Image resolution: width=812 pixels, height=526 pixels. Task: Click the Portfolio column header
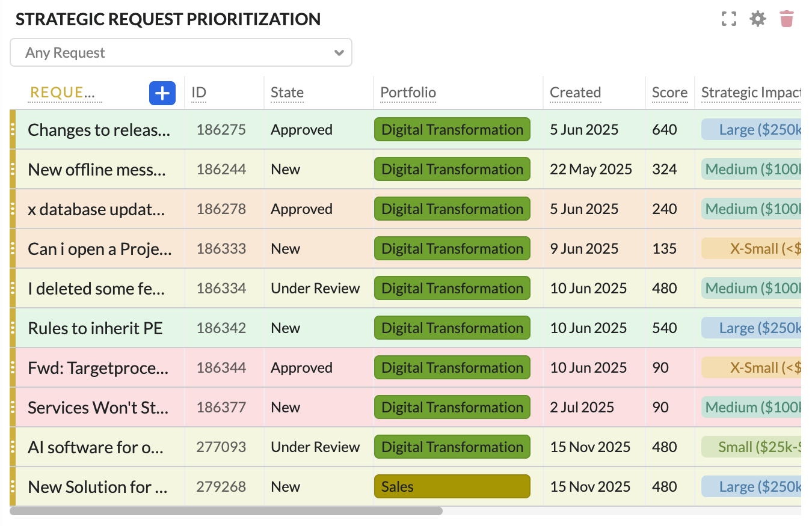coord(408,93)
